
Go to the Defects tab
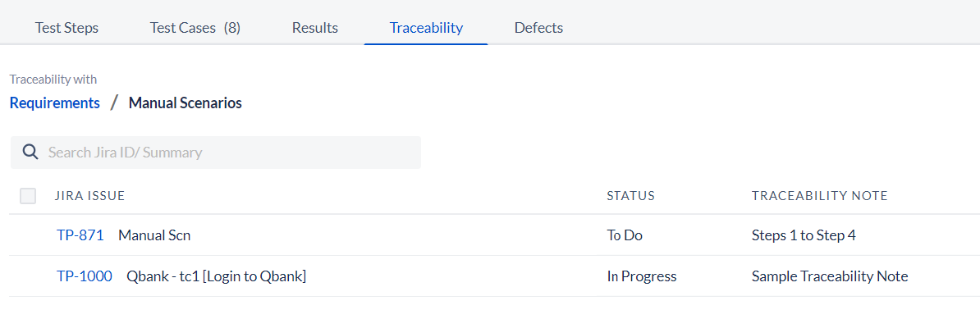coord(538,28)
